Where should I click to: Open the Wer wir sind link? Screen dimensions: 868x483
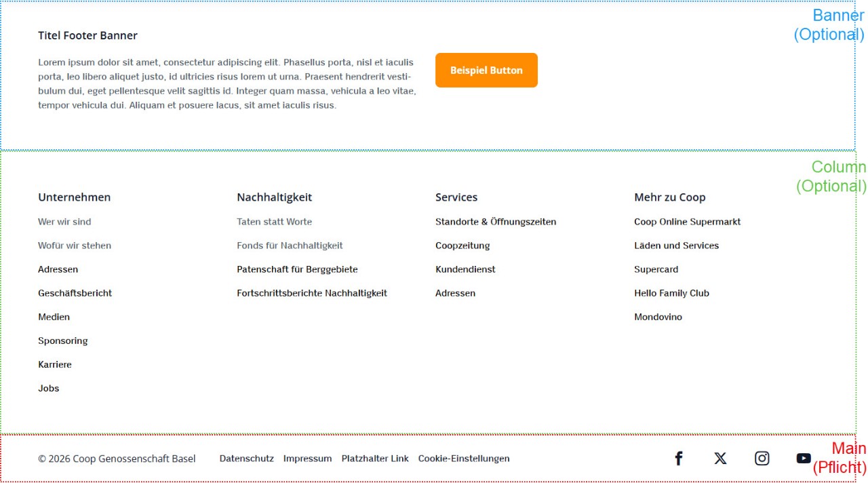click(64, 222)
